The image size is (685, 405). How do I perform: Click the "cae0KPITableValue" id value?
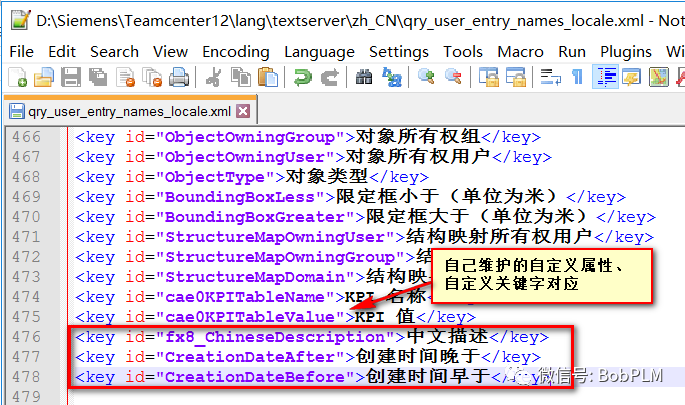(x=250, y=317)
